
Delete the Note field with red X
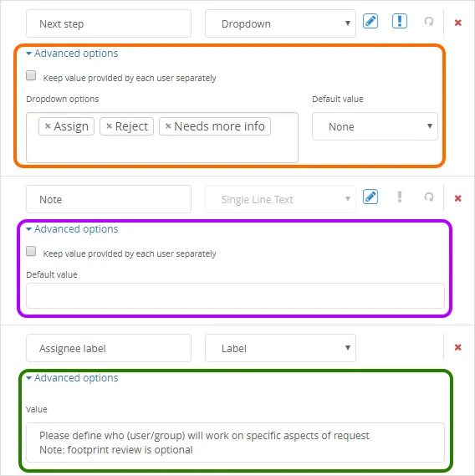(x=458, y=198)
